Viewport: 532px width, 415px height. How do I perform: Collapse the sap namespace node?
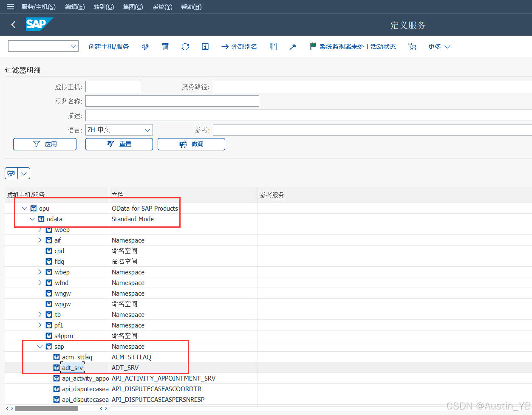tap(40, 347)
